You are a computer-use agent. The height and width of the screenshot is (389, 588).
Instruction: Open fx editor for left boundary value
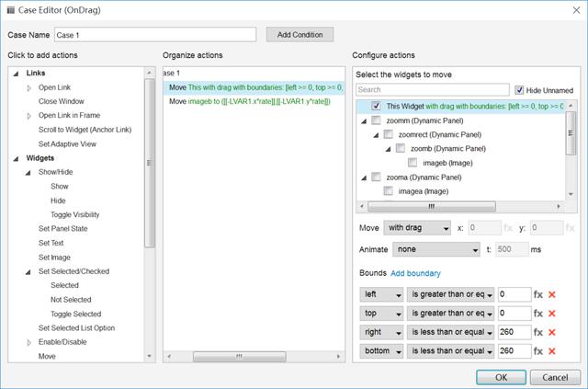click(x=538, y=295)
